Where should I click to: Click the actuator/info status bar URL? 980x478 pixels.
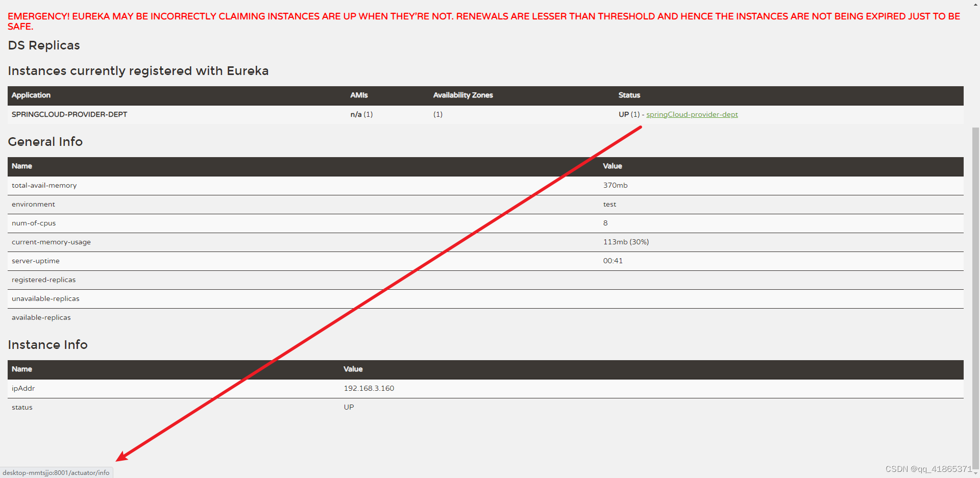pyautogui.click(x=56, y=473)
